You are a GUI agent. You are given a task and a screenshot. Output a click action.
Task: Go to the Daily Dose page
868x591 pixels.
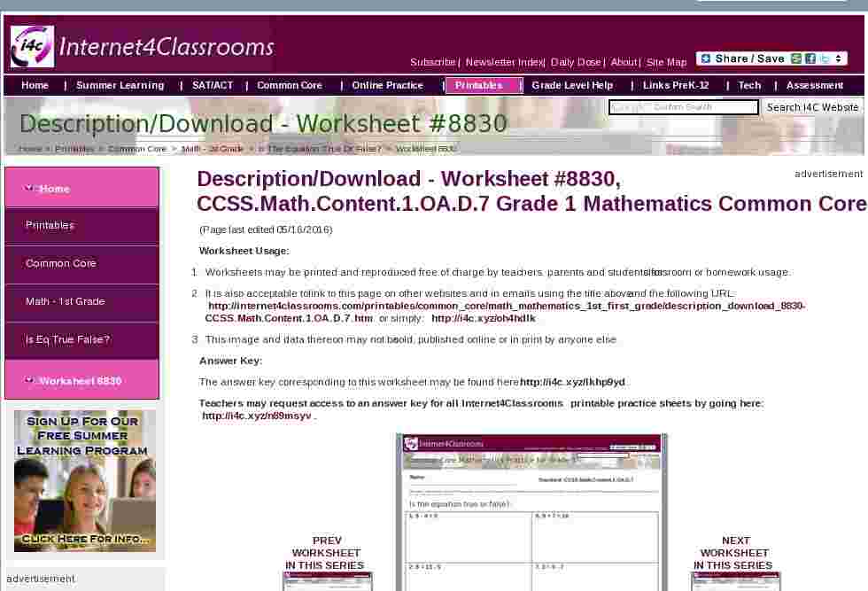(576, 62)
